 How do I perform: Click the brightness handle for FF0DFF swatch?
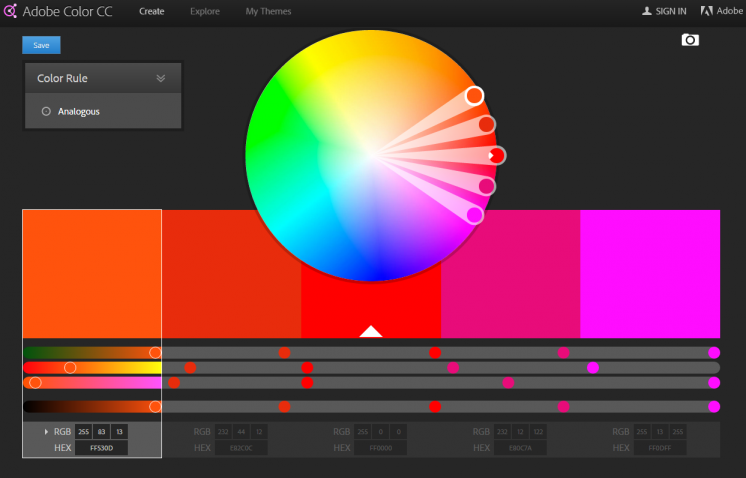click(x=714, y=407)
